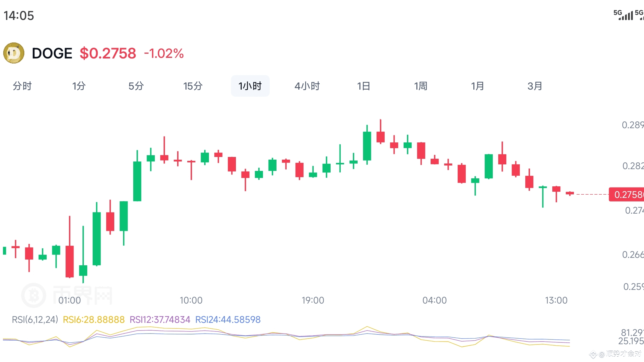Image resolution: width=644 pixels, height=362 pixels.
Task: Click the red 0.2758 current price tag
Action: tap(627, 195)
